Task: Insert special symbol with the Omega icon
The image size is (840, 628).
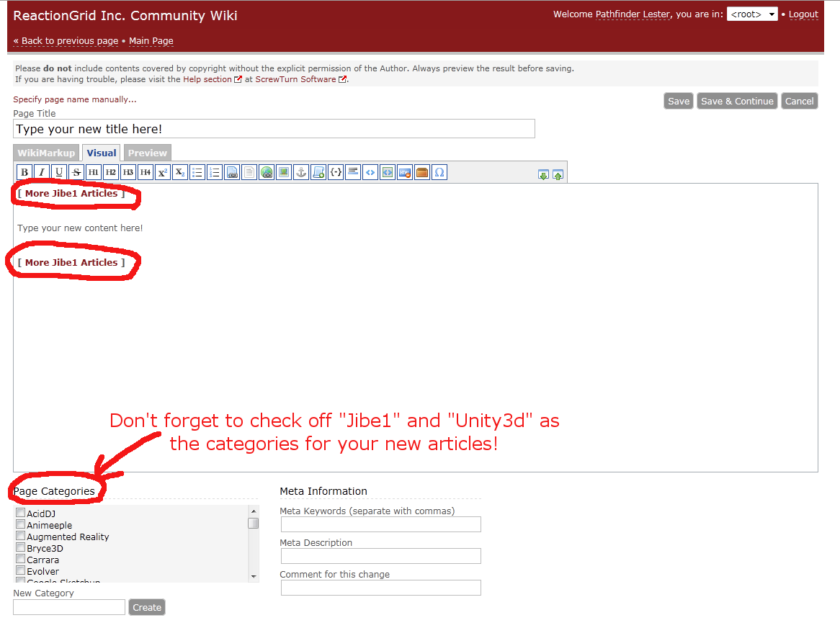Action: coord(439,172)
